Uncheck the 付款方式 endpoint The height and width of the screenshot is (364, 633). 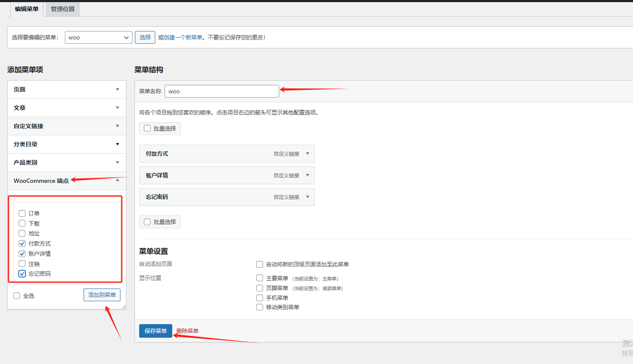click(x=22, y=244)
